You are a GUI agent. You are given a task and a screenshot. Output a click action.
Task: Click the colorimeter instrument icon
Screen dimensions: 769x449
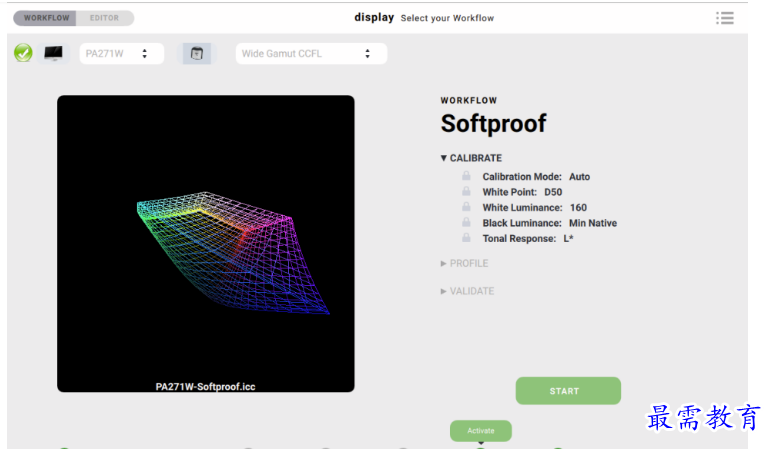(197, 53)
